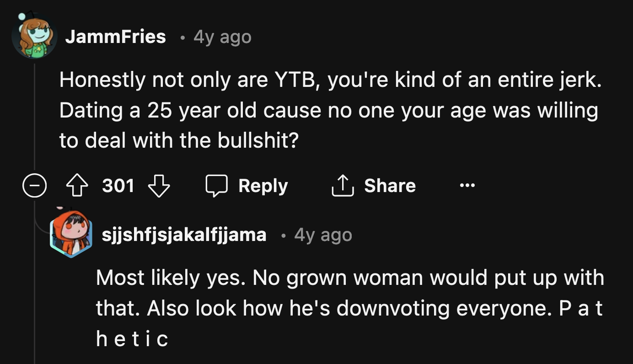The image size is (633, 364).
Task: Click sjjshfjsjakalfjjama's hooded avatar
Action: click(x=71, y=235)
